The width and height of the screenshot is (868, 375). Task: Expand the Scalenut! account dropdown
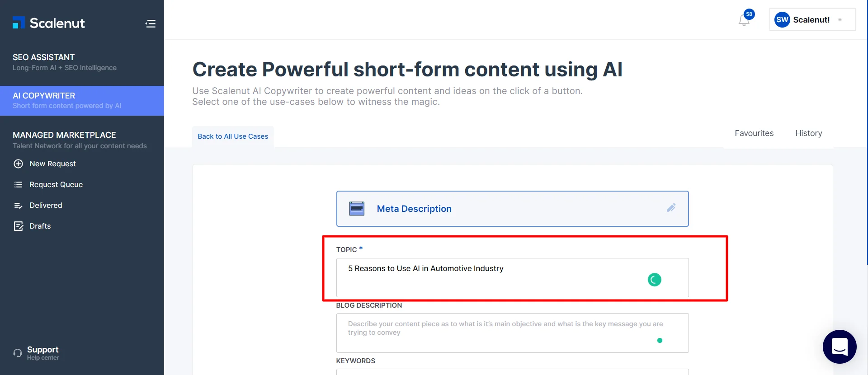tap(840, 20)
